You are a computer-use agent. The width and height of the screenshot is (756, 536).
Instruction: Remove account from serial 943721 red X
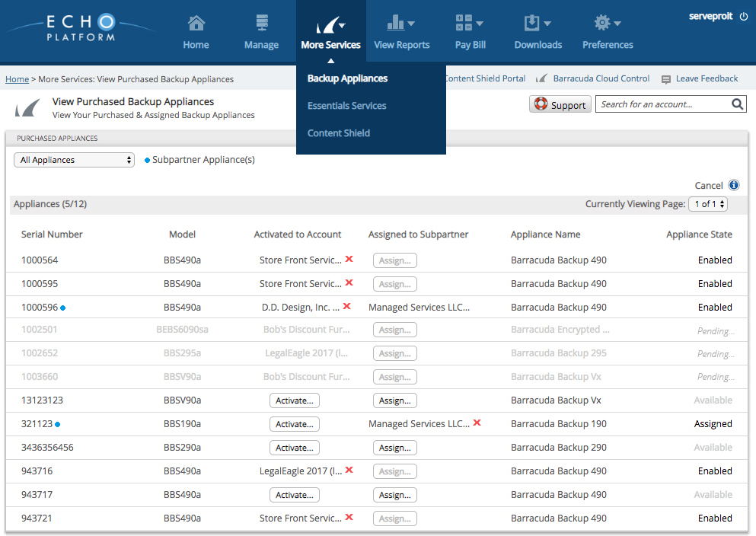349,517
